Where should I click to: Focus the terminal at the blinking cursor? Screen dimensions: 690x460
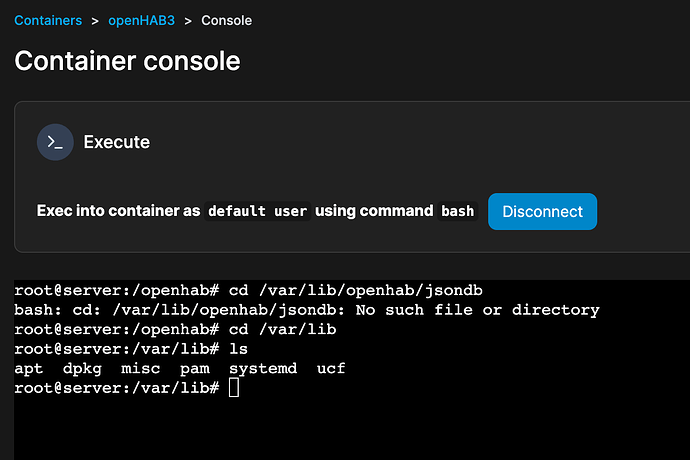(x=234, y=387)
